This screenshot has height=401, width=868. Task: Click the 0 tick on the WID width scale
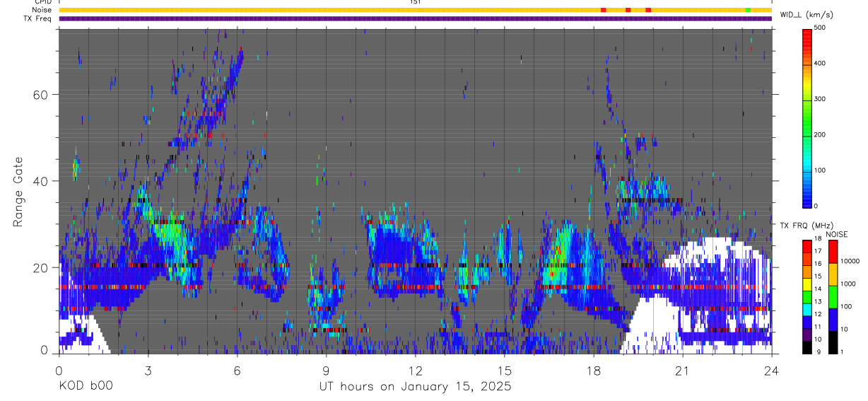point(816,206)
